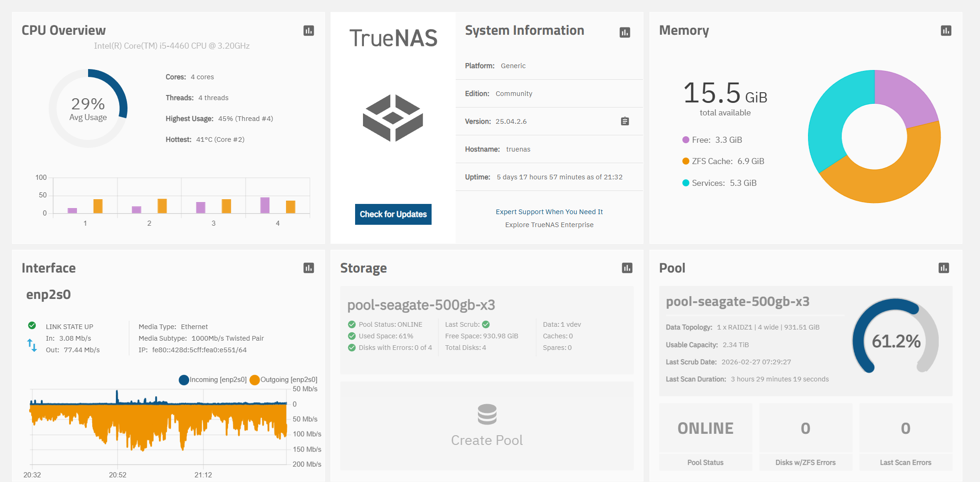This screenshot has height=482, width=980.
Task: Click the 'enp2s0' interface name heading
Action: [49, 295]
